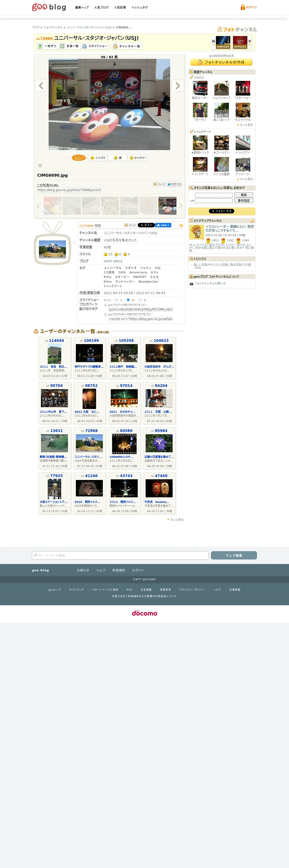Screen dimensions: 289x868
Task: Open channel 85984 flower card
Action: click(159, 448)
